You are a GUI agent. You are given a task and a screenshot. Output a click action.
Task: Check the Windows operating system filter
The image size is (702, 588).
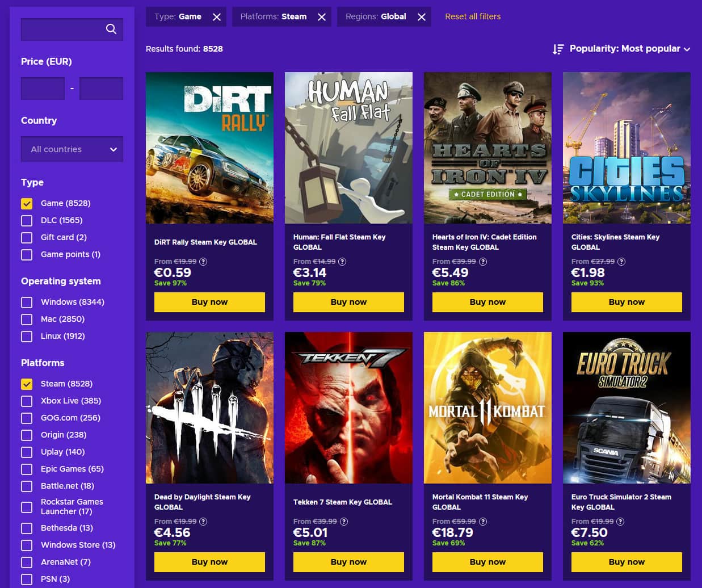(27, 302)
